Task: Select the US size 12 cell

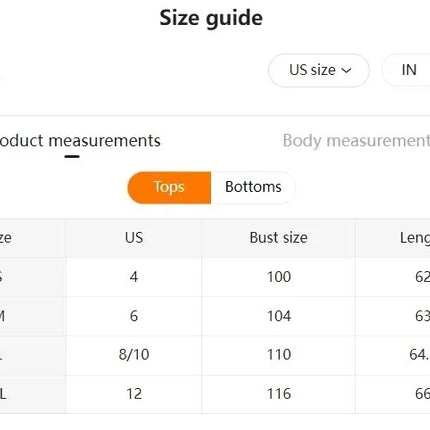Action: tap(134, 394)
